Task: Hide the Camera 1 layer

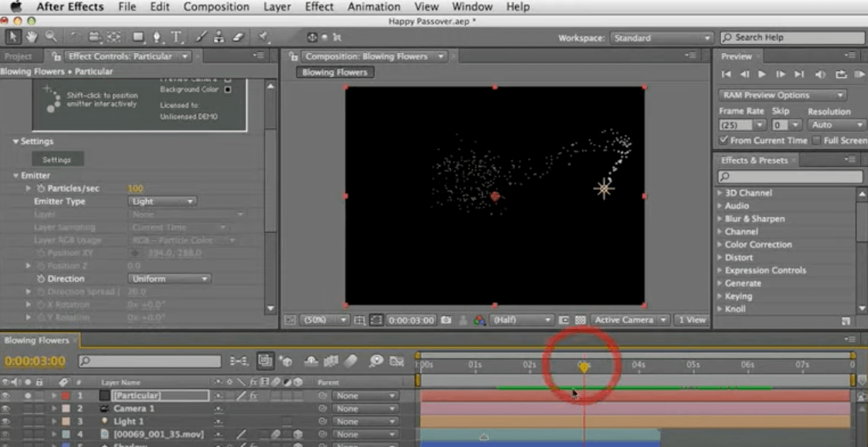Action: (7, 408)
